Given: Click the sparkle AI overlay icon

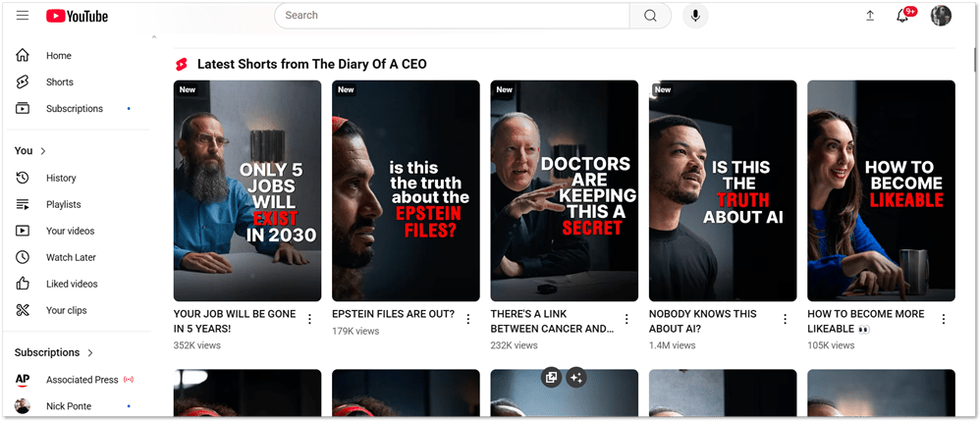Looking at the screenshot, I should pos(576,377).
